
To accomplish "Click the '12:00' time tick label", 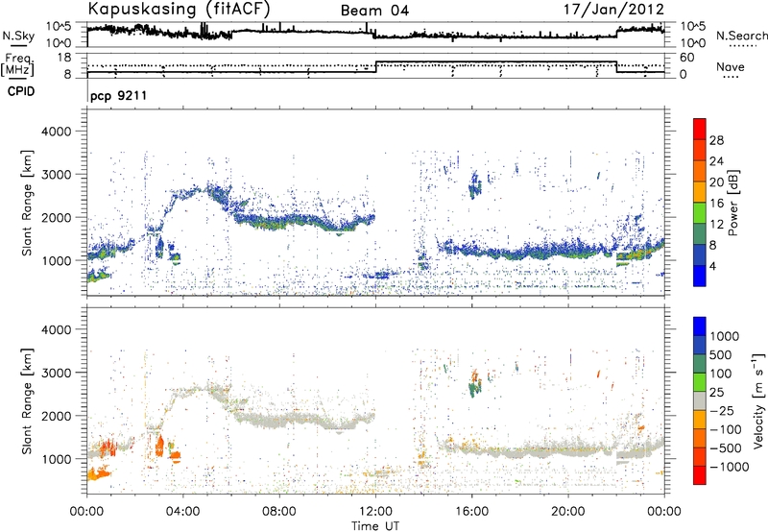I will pyautogui.click(x=375, y=512).
